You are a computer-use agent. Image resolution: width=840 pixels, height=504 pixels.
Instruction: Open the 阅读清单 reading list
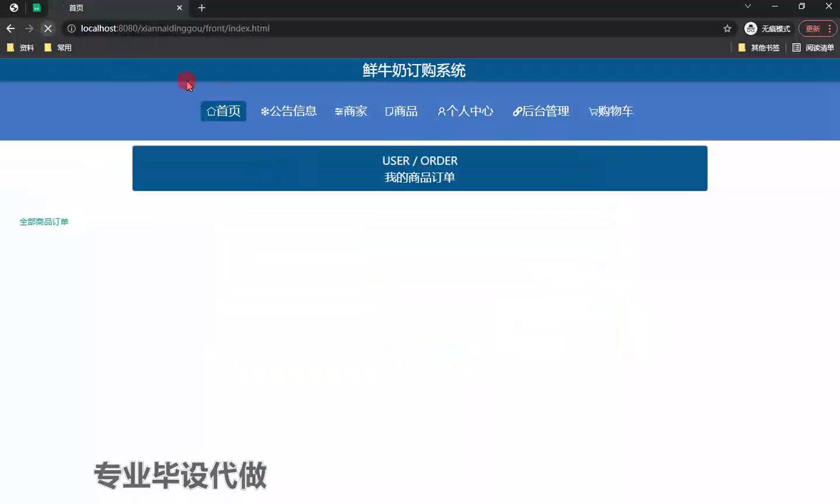click(x=813, y=48)
